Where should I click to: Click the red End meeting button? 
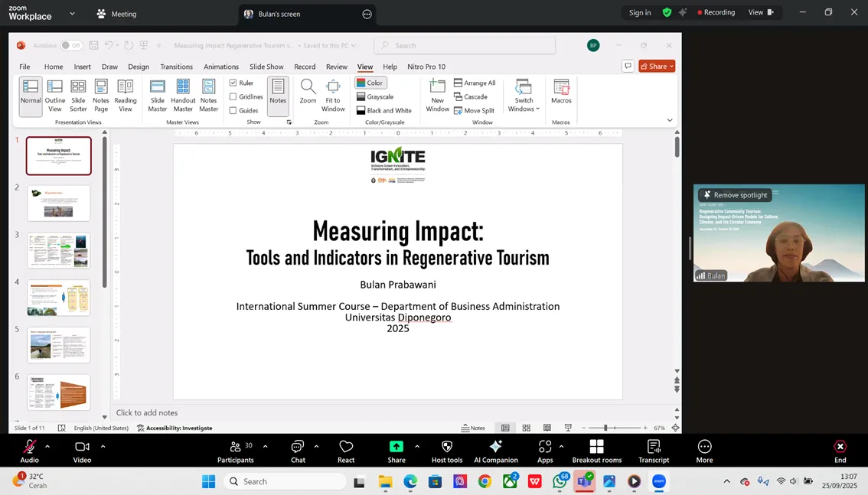pos(840,451)
